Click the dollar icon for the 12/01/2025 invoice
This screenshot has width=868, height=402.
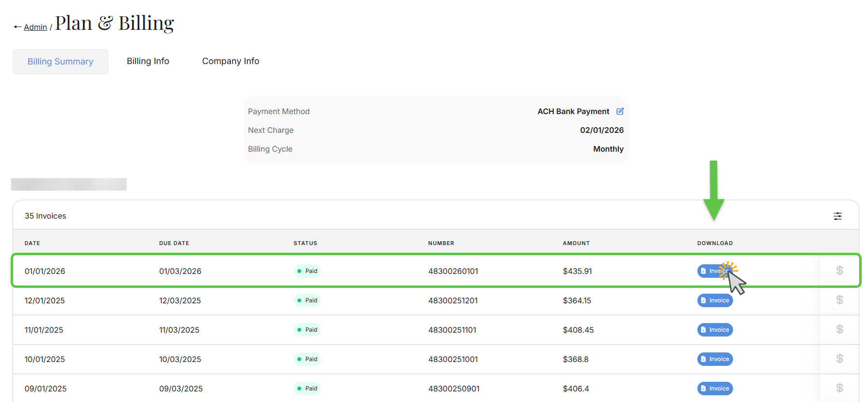coord(840,300)
